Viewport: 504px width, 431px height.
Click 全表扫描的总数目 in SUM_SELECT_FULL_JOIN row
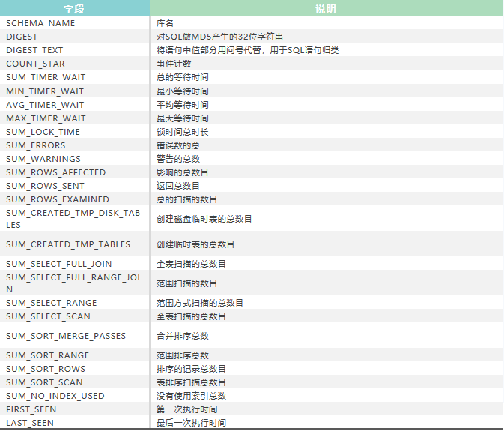coord(191,264)
